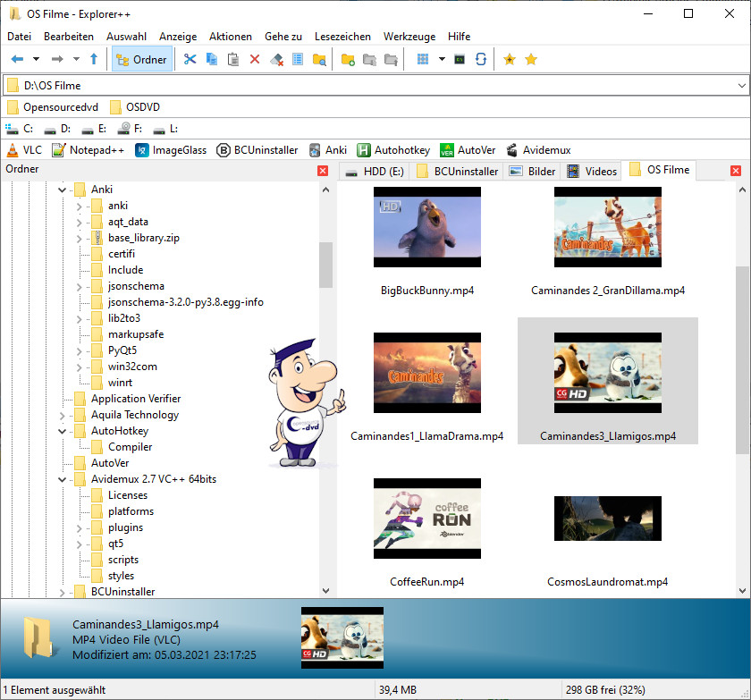
Task: Open the Lesezeichen menu
Action: 342,37
